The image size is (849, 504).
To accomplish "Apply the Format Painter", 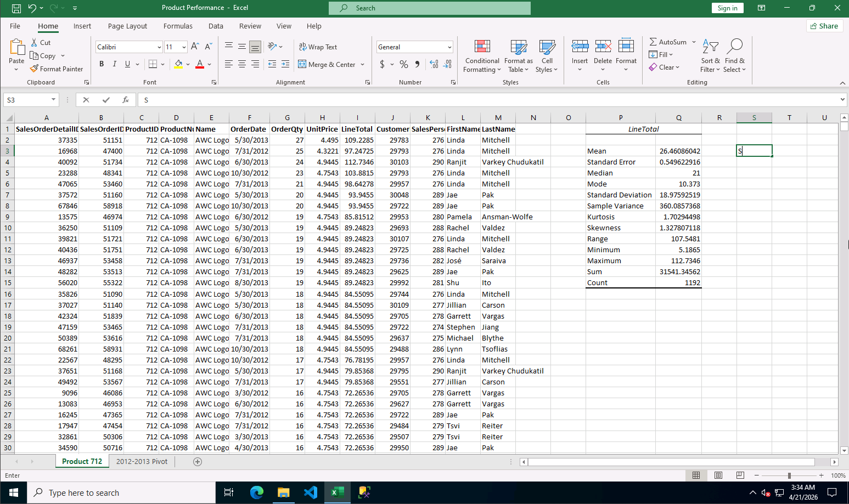I will click(x=57, y=69).
